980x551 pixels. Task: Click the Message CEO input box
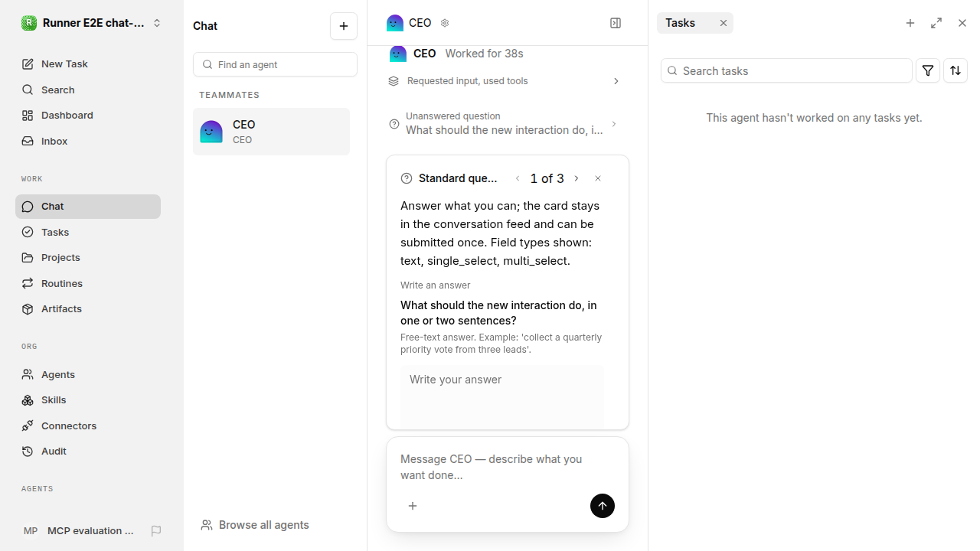pos(508,467)
